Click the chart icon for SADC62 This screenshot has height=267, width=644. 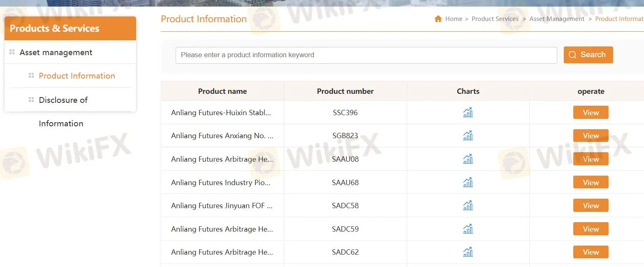(468, 252)
